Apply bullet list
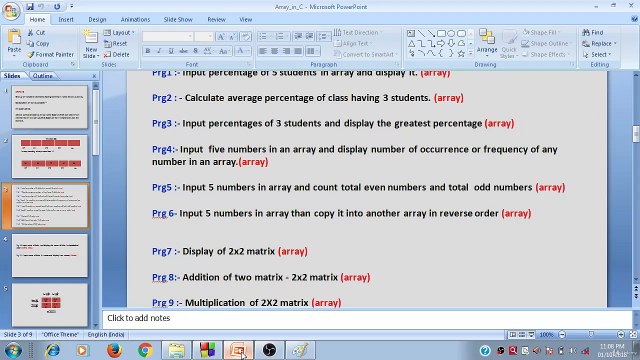 [x=264, y=37]
